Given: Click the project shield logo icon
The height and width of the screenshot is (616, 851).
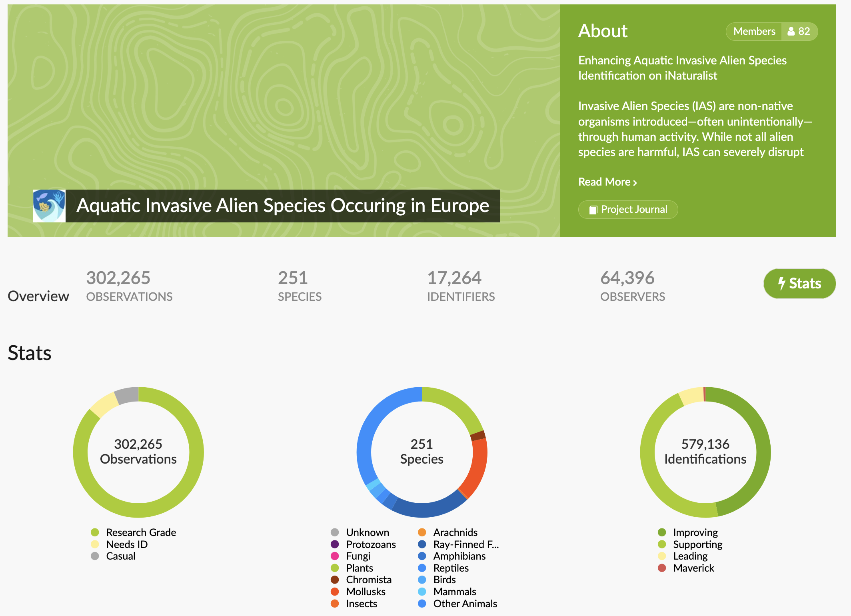Looking at the screenshot, I should click(49, 206).
